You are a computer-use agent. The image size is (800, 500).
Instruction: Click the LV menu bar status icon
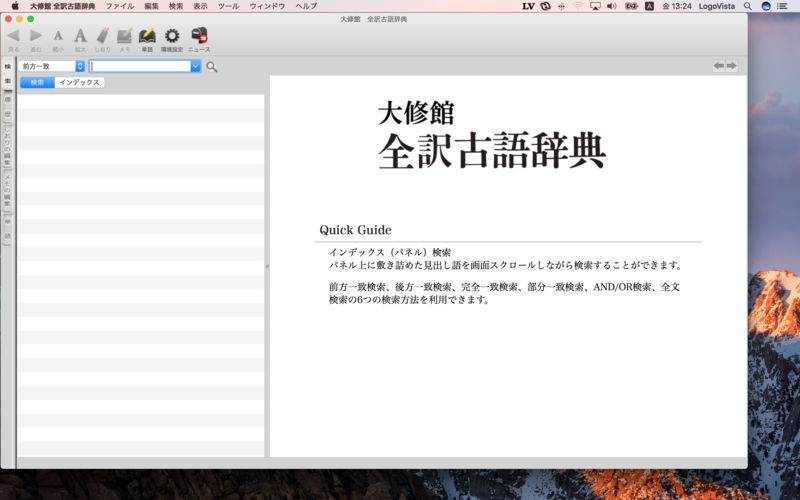529,6
